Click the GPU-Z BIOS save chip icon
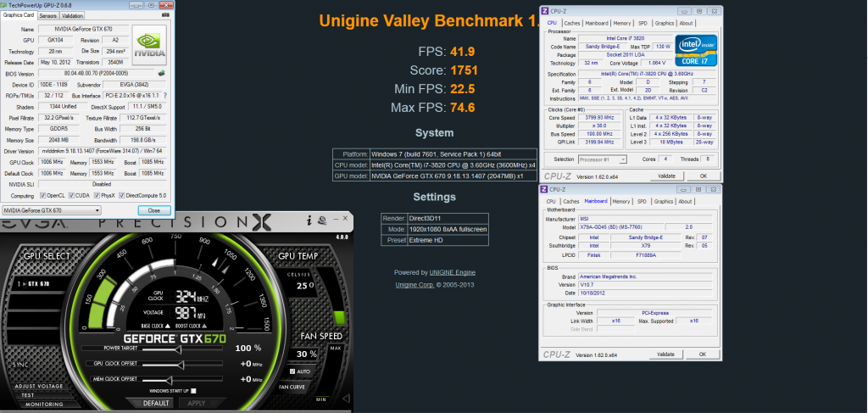 162,73
